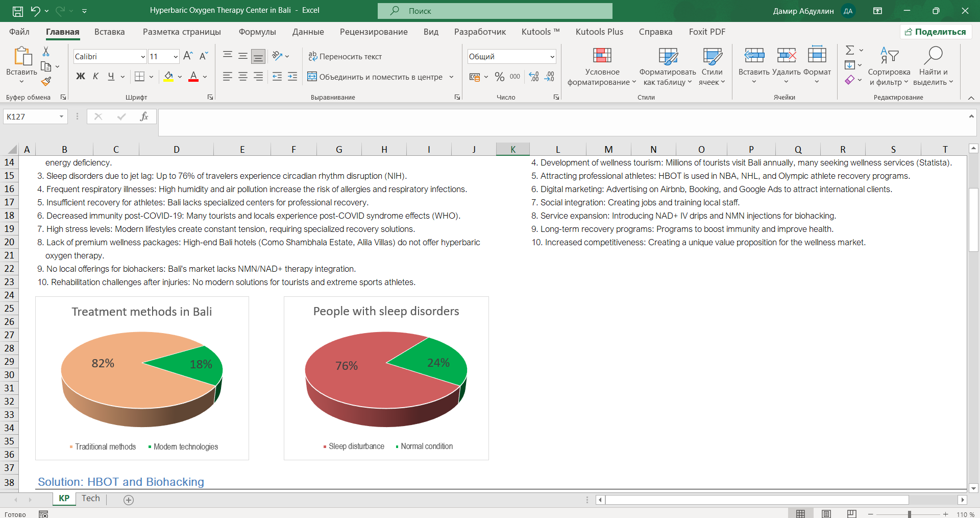Open the font size dropdown
This screenshot has height=518, width=980.
pos(176,57)
